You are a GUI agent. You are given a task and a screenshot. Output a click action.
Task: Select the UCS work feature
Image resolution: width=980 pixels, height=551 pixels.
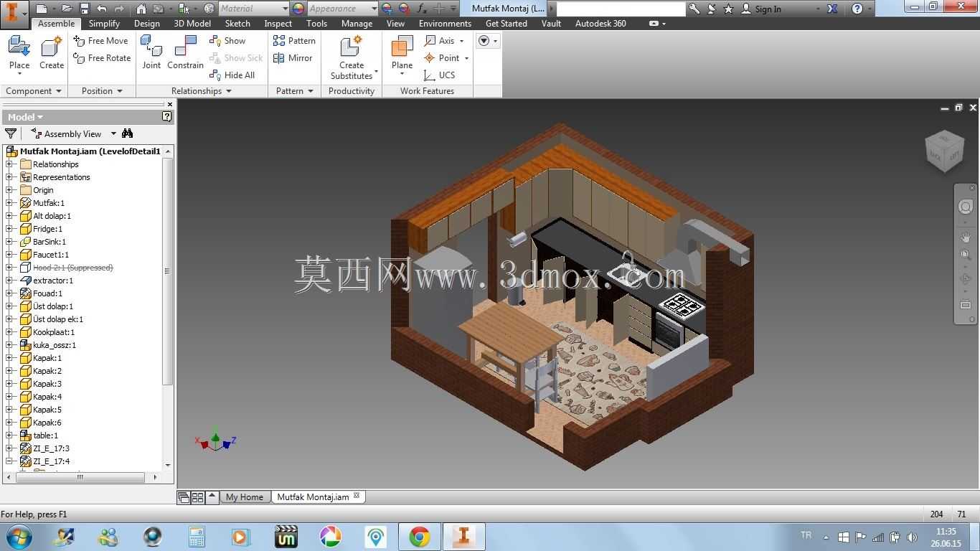point(439,75)
